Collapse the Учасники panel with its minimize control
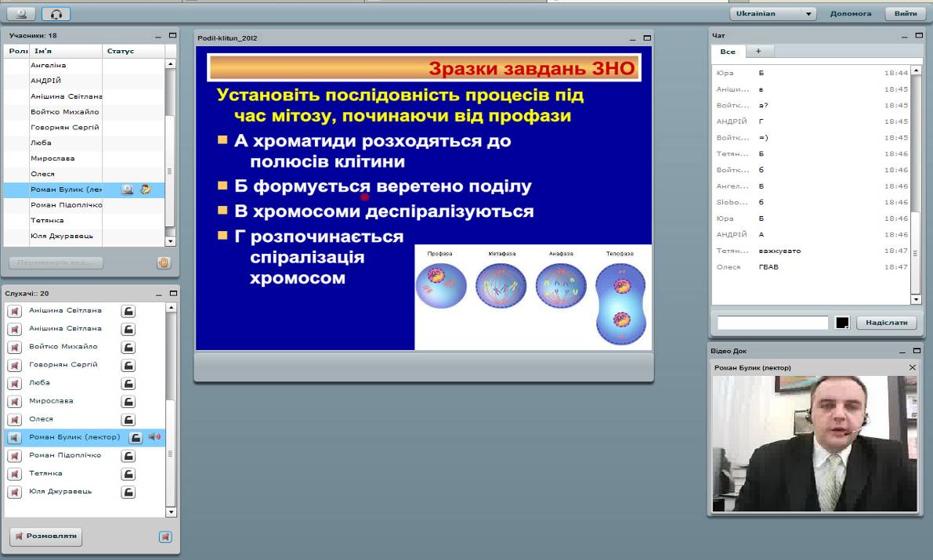The width and height of the screenshot is (933, 560). [158, 36]
